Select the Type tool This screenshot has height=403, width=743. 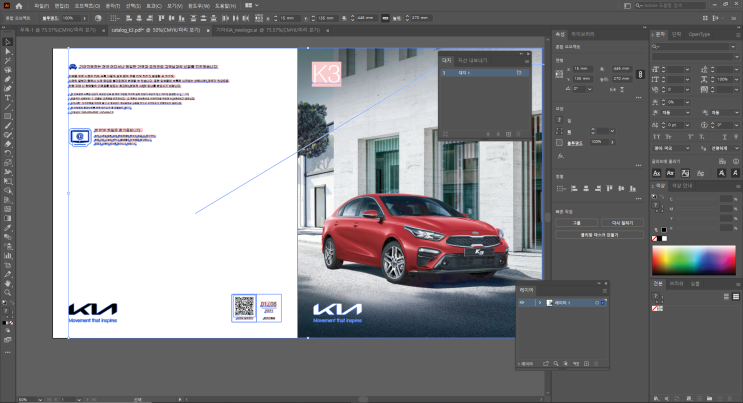point(8,98)
